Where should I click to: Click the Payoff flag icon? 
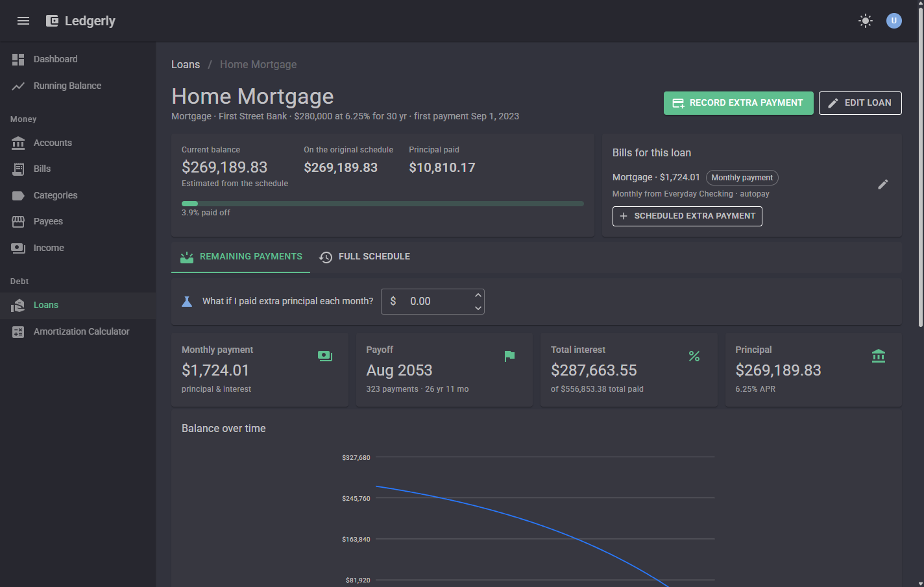point(509,356)
